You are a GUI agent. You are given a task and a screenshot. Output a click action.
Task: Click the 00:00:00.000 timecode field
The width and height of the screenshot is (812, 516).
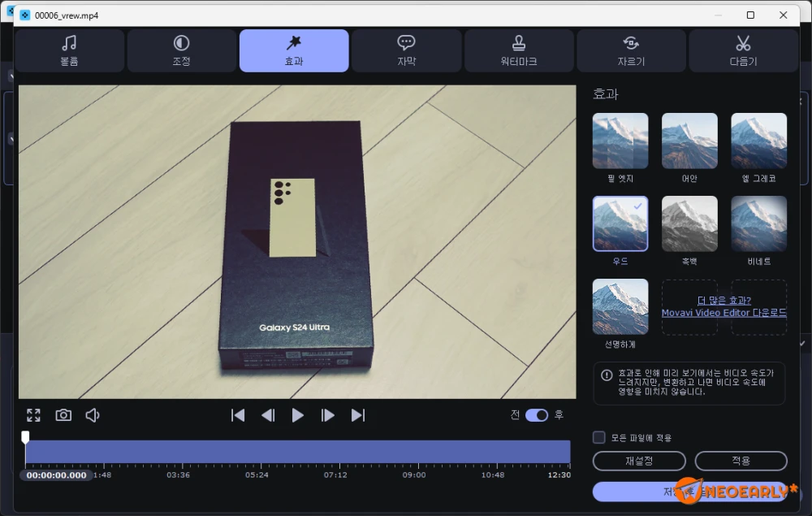pos(57,475)
